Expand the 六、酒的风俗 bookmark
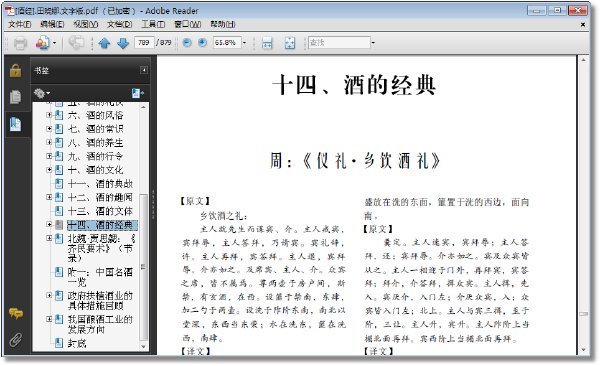The width and height of the screenshot is (600, 366). [49, 114]
